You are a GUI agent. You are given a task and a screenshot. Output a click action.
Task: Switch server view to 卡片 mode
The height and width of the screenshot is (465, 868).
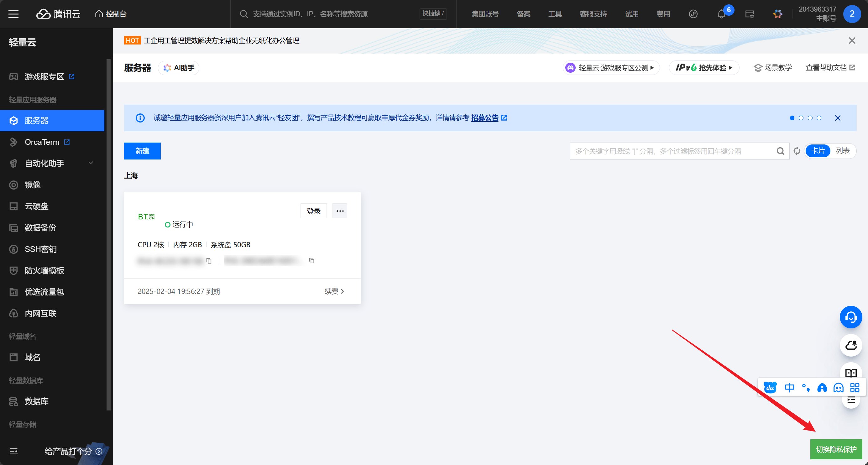coord(818,151)
